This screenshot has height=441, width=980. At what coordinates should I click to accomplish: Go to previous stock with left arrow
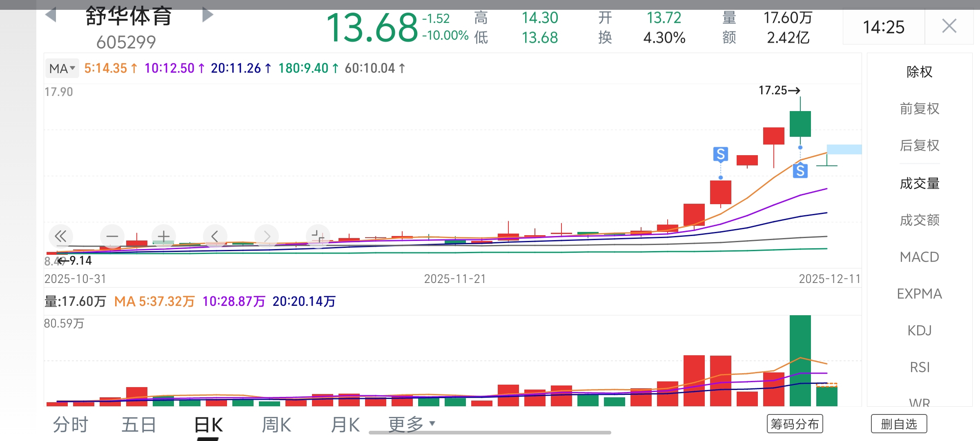[x=51, y=15]
